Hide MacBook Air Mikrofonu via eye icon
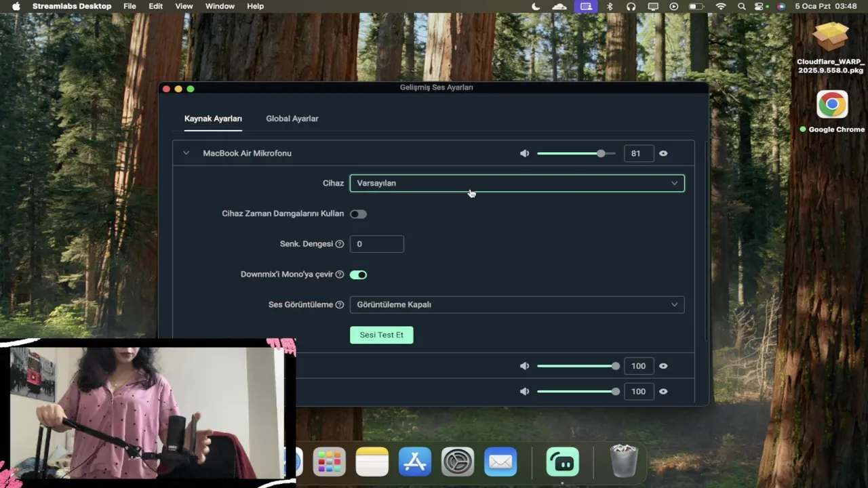Viewport: 868px width, 488px height. (663, 153)
